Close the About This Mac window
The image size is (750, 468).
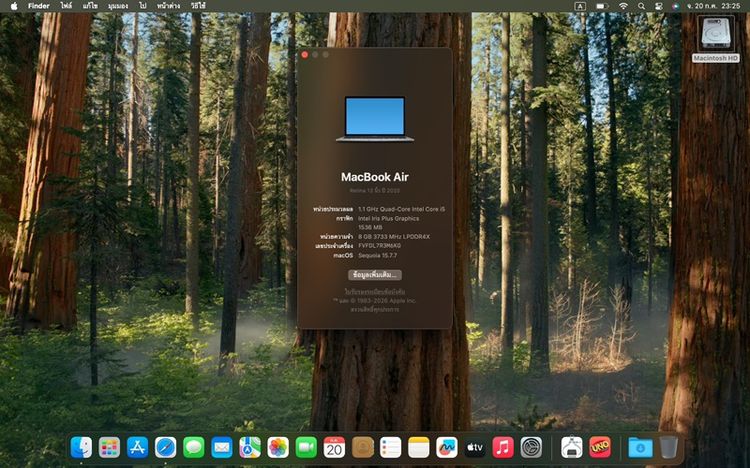[x=305, y=55]
